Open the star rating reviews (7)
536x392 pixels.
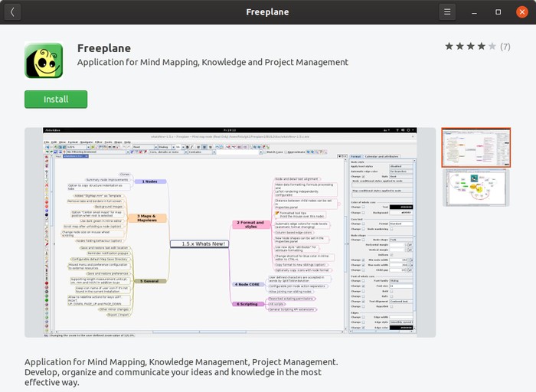[478, 47]
